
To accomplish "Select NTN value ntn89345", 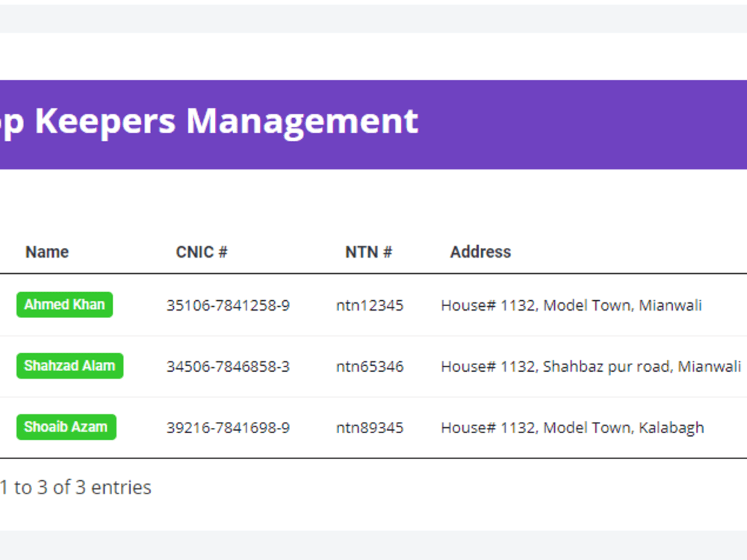I will [x=370, y=428].
